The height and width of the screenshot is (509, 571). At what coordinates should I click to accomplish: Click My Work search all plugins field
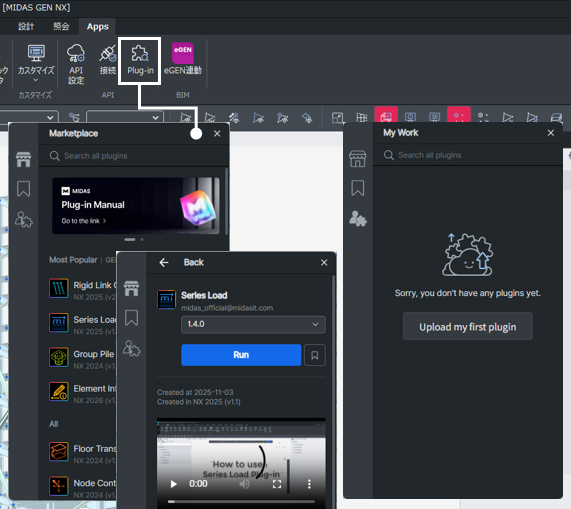click(x=468, y=155)
